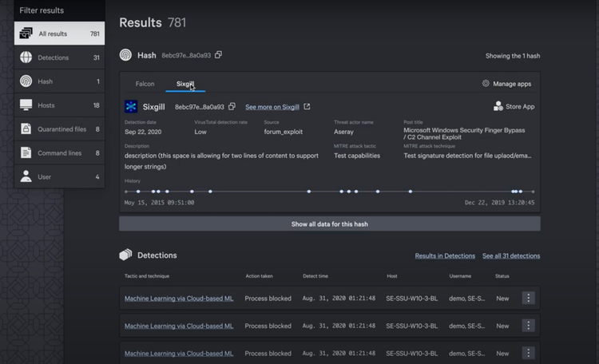This screenshot has width=599, height=364.
Task: Open See all 31 detections link
Action: [511, 256]
